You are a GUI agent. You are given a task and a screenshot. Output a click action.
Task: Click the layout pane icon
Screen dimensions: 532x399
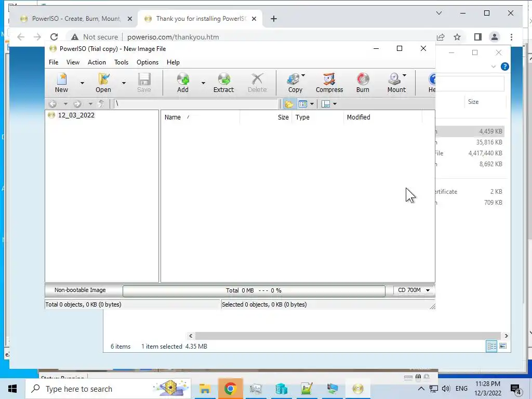click(x=326, y=104)
